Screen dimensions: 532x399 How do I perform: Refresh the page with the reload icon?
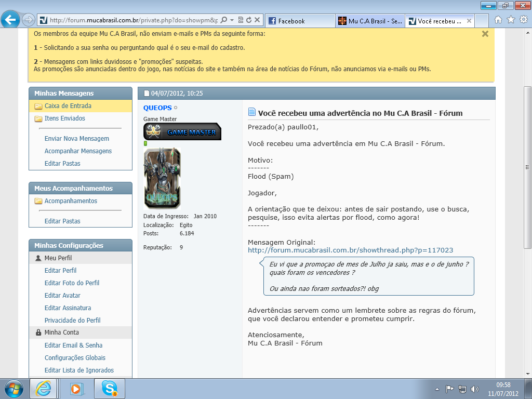pos(249,20)
